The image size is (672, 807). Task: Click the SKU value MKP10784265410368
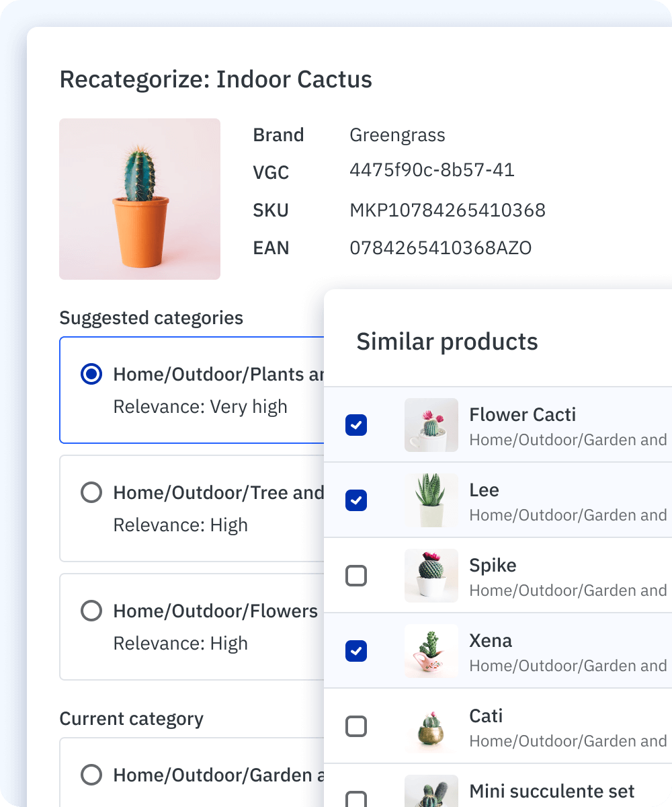[x=448, y=210]
